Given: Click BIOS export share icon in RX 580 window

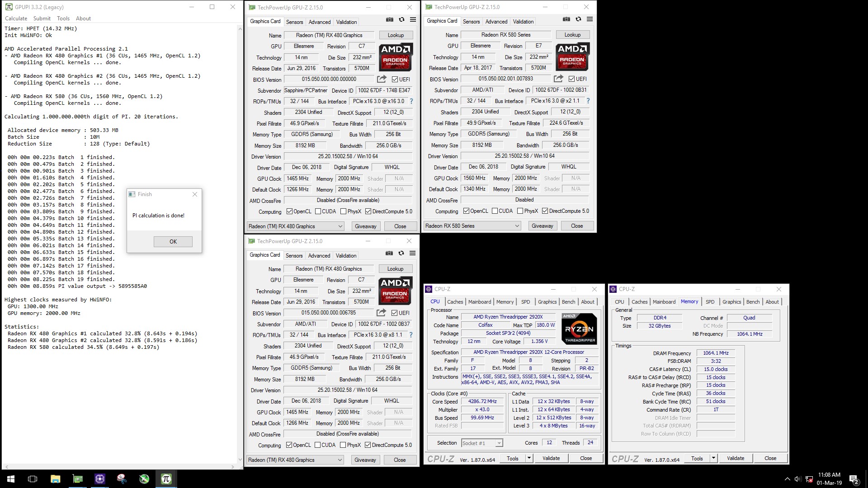Looking at the screenshot, I should pyautogui.click(x=559, y=79).
